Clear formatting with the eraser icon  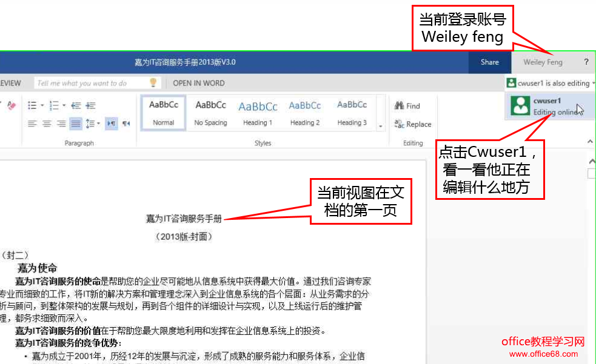pyautogui.click(x=12, y=105)
